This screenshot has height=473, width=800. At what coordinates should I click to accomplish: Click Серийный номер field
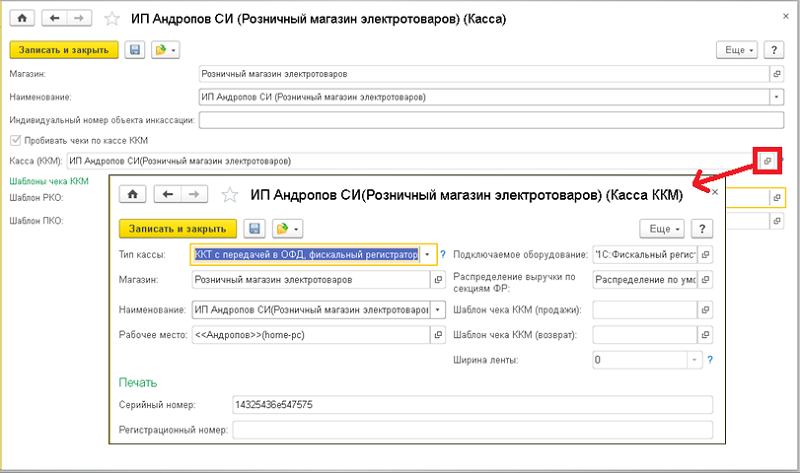[x=472, y=405]
